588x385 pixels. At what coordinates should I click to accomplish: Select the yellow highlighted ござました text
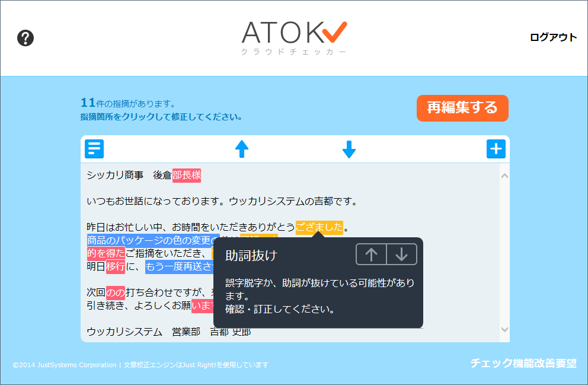tap(319, 227)
